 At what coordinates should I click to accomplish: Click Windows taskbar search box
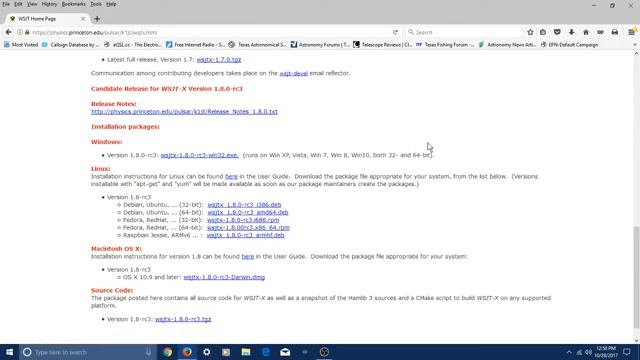coord(88,352)
